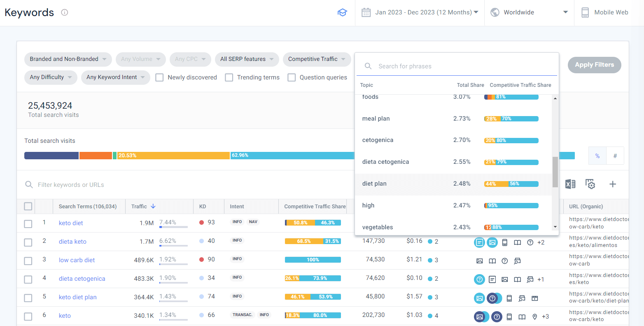Open the keto diet keyword link

tap(71, 223)
